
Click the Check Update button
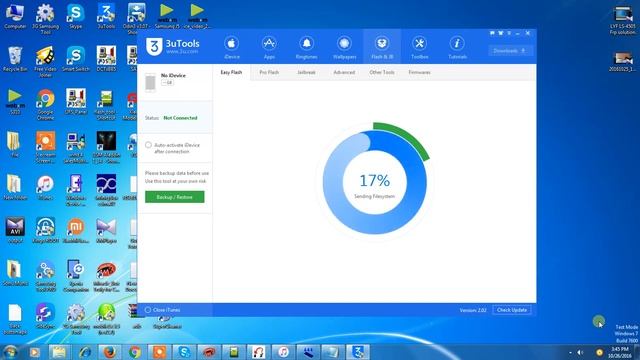(x=512, y=310)
